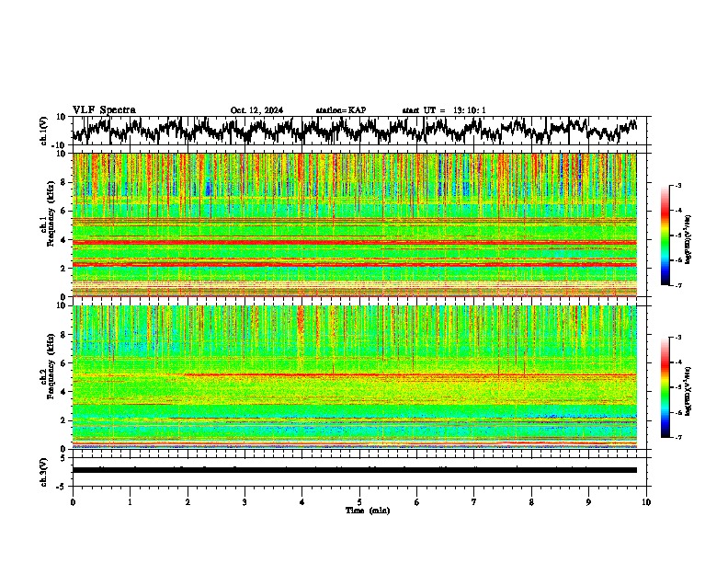Click the "-3" label on ch.2 color scale
The image size is (728, 563).
(x=677, y=337)
